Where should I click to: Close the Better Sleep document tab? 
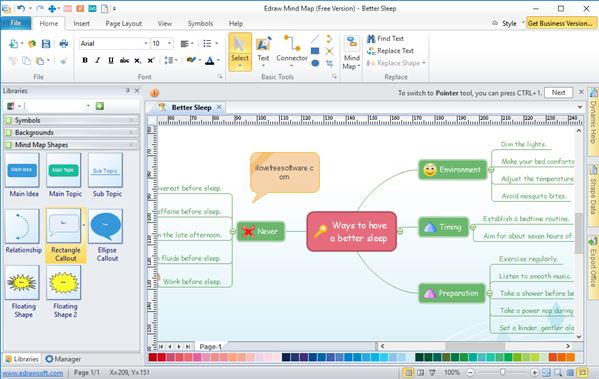point(219,107)
